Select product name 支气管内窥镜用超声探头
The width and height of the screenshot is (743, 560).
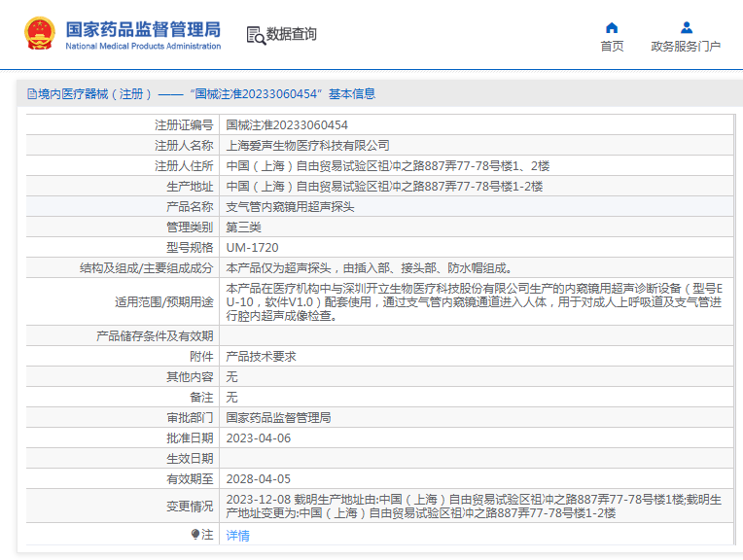(x=290, y=206)
